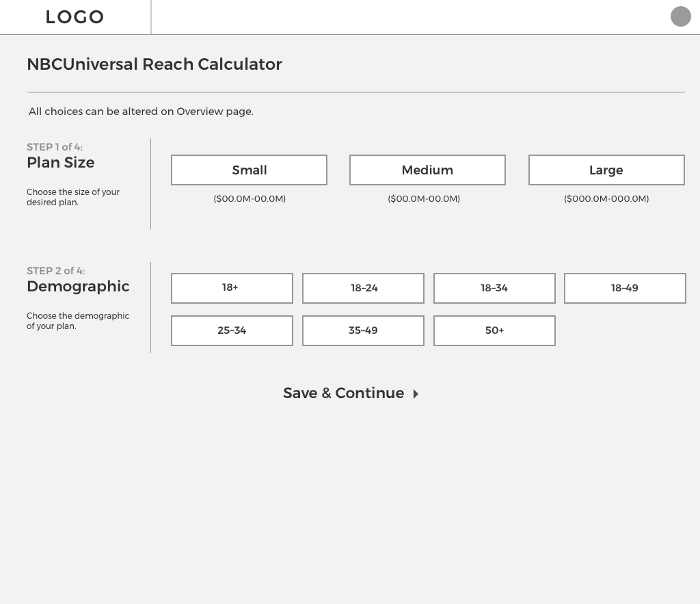
Task: Click the arrow beside Save & Continue
Action: 416,394
